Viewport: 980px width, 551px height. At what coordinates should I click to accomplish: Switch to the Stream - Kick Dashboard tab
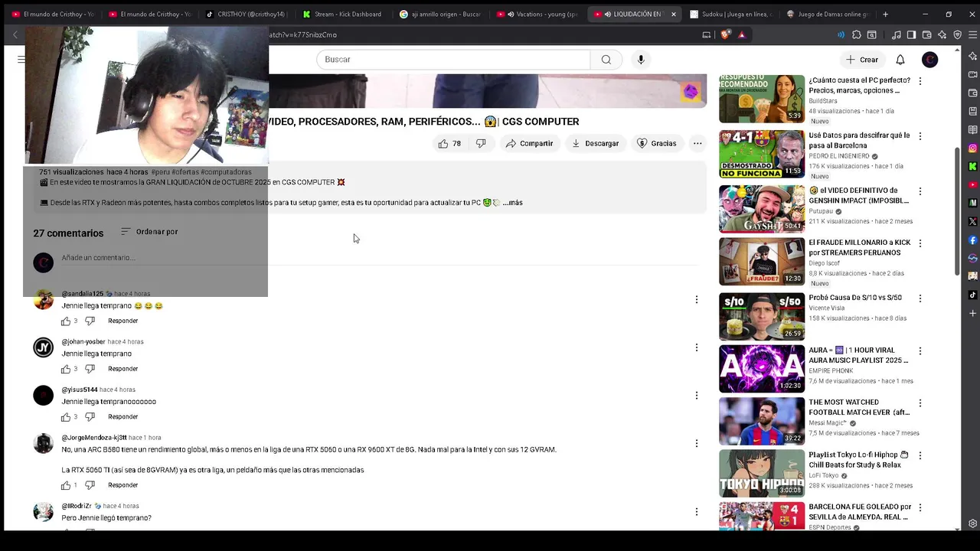(342, 14)
